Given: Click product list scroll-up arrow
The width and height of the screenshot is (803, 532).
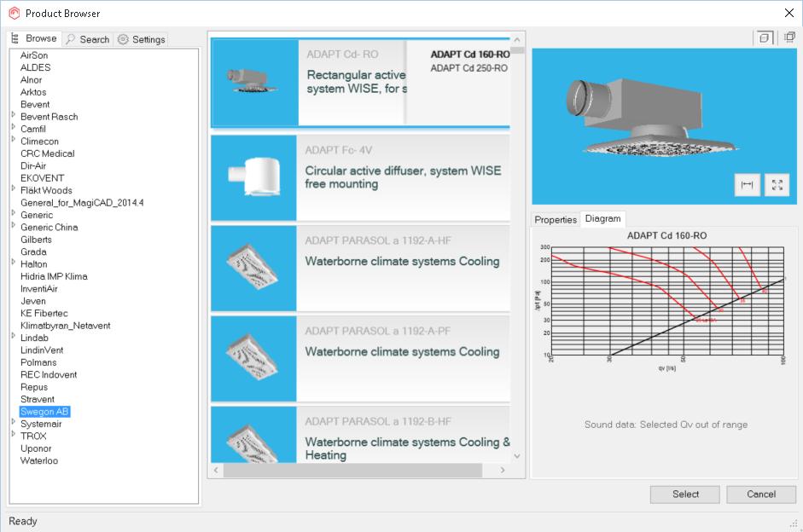Looking at the screenshot, I should (x=517, y=39).
